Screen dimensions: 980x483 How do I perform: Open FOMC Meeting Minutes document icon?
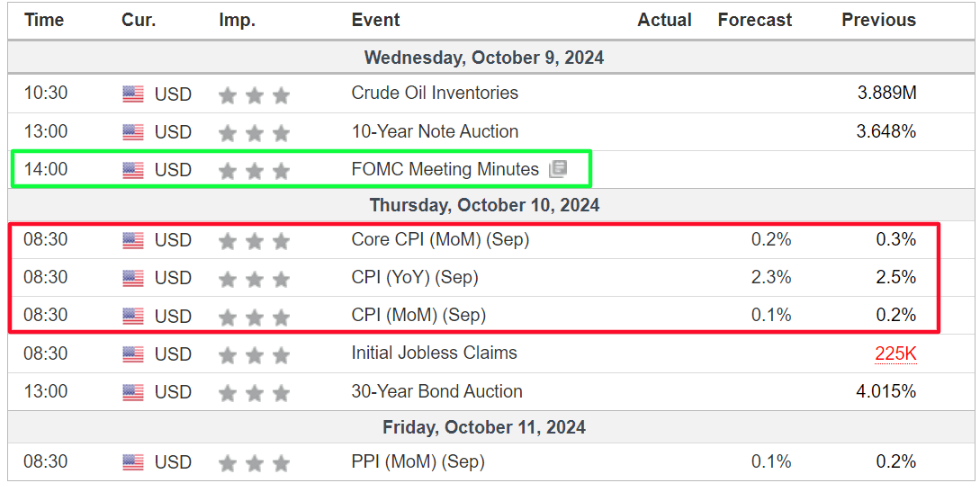pyautogui.click(x=558, y=169)
